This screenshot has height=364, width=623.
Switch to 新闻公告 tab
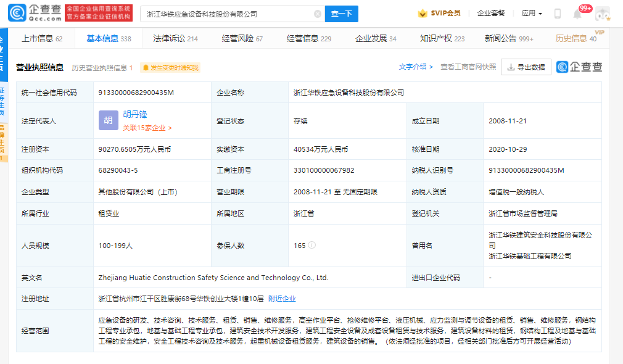509,38
